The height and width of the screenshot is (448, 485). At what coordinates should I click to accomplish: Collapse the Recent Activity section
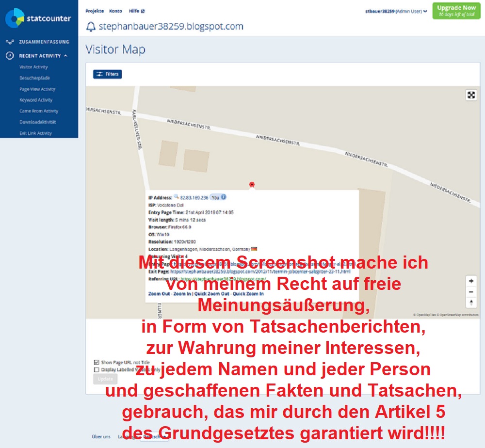(x=65, y=56)
